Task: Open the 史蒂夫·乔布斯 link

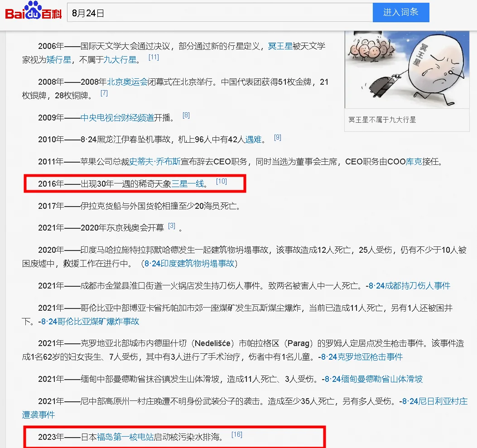Action: [155, 162]
